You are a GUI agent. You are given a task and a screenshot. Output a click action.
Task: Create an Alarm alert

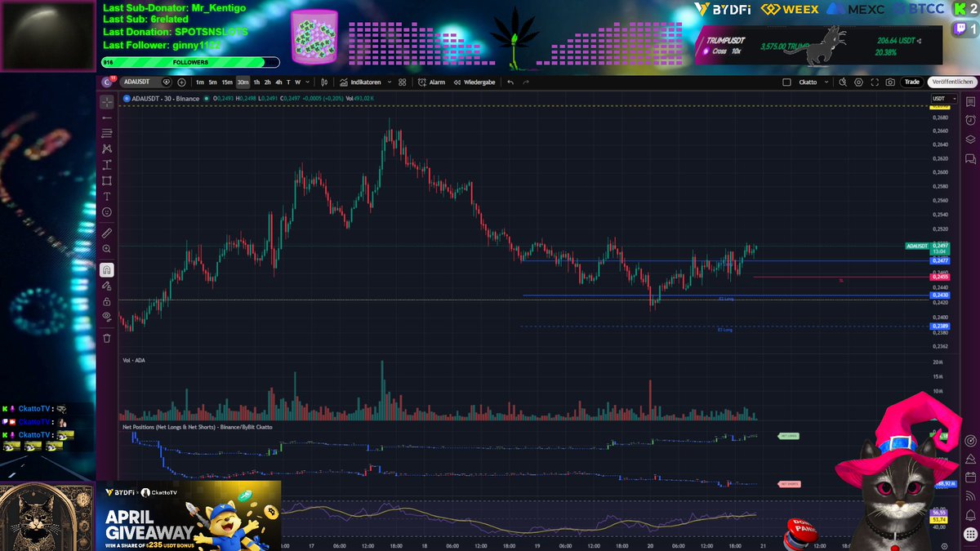[430, 82]
